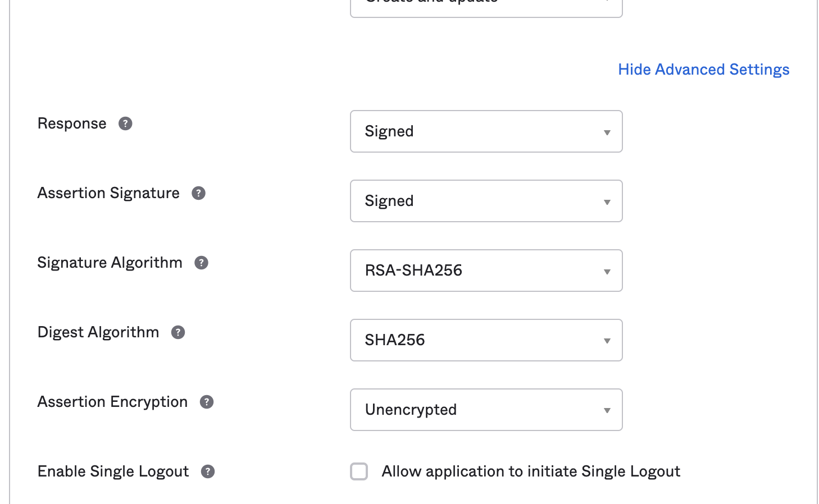Show help for Signature Algorithm

[201, 263]
